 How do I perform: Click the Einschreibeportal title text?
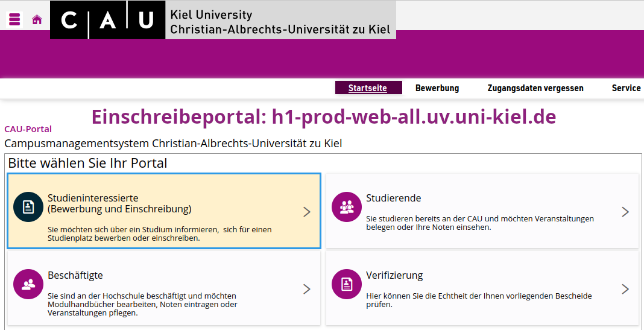click(x=324, y=116)
